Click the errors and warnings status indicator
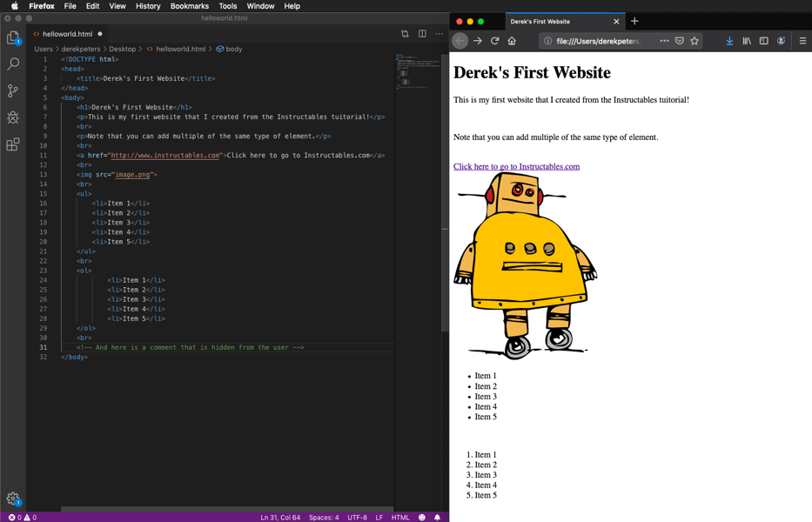Image resolution: width=812 pixels, height=522 pixels. coord(23,518)
